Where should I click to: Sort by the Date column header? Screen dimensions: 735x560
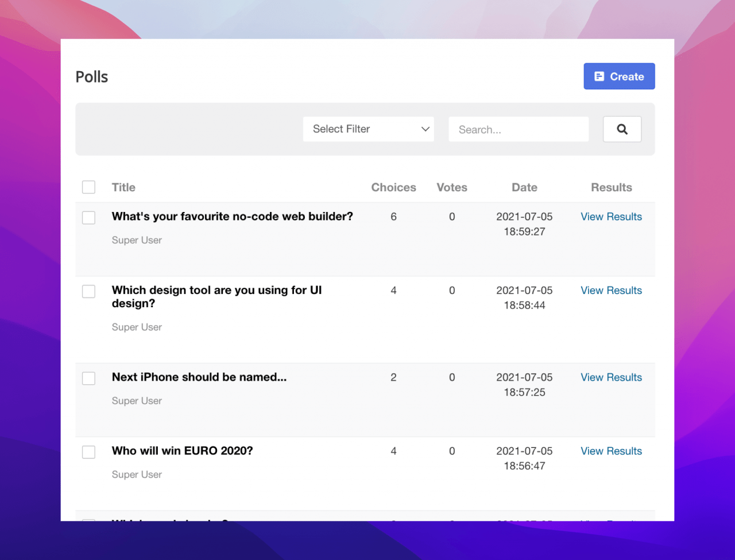[x=524, y=187]
